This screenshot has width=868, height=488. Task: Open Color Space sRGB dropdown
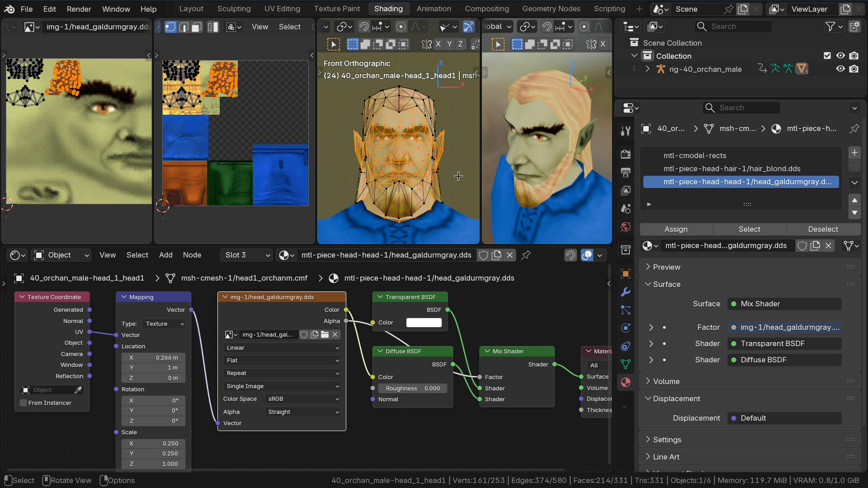pyautogui.click(x=303, y=399)
